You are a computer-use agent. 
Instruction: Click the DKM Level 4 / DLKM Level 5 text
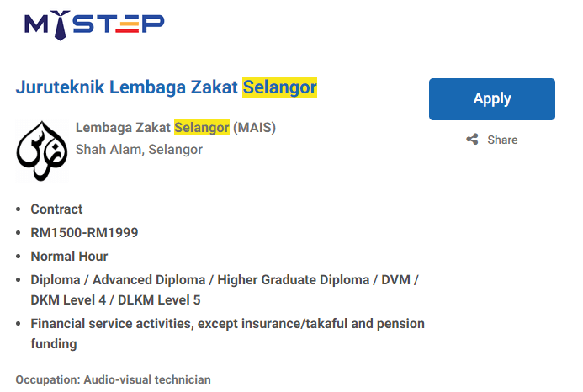click(x=115, y=300)
